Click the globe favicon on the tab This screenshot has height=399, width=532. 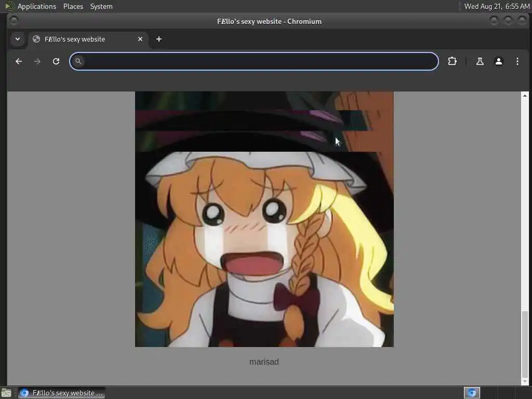pyautogui.click(x=36, y=39)
